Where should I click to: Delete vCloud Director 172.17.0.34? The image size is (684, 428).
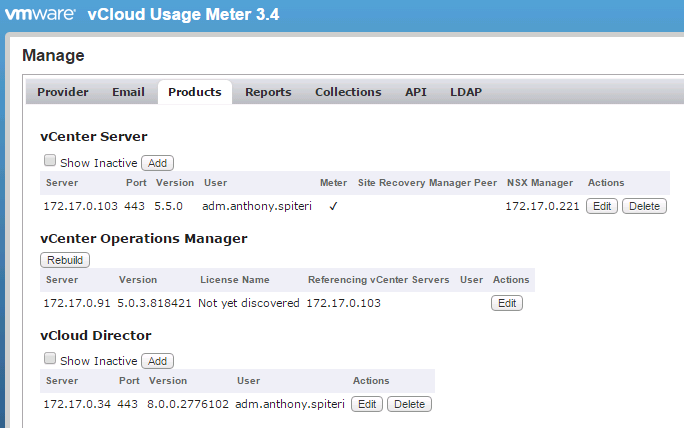(x=409, y=404)
